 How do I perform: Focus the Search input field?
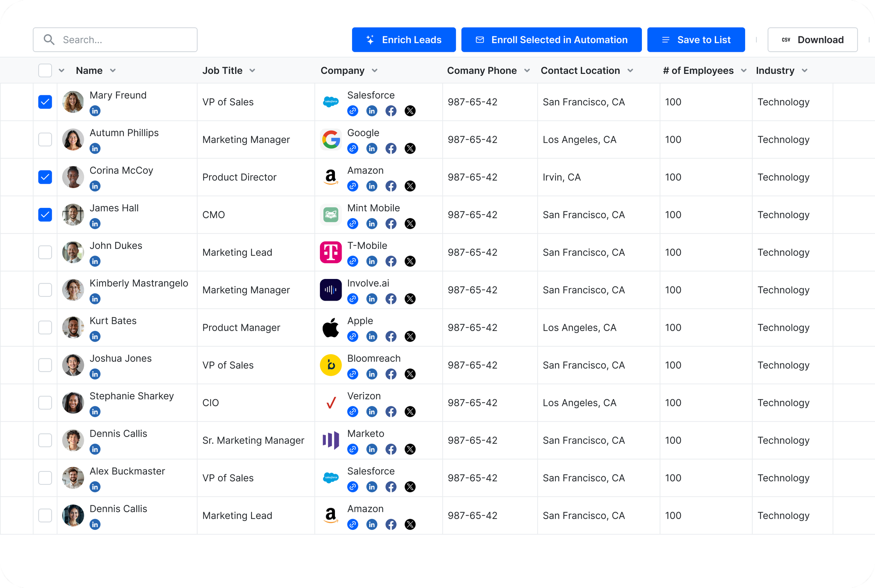pos(115,40)
